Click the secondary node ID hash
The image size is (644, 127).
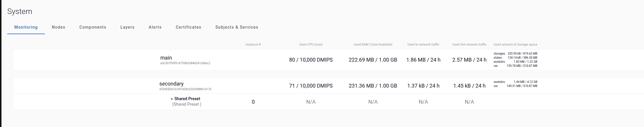(185, 89)
